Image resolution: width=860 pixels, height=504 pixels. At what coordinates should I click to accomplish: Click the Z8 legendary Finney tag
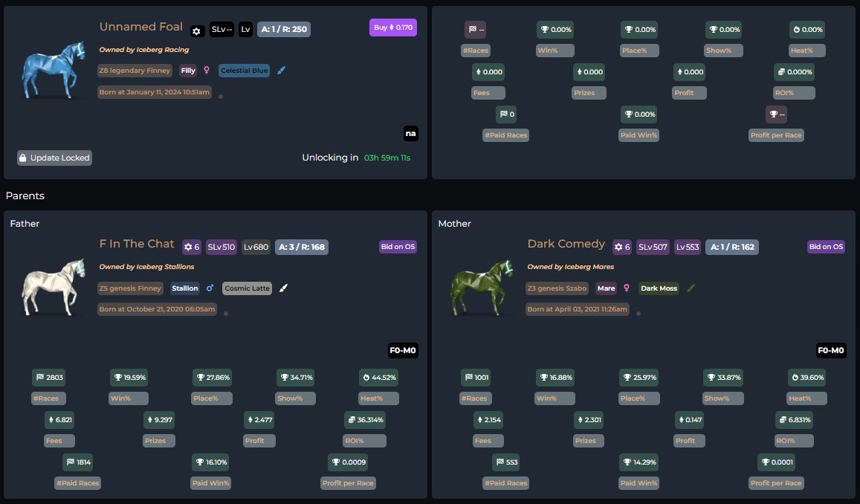(135, 70)
